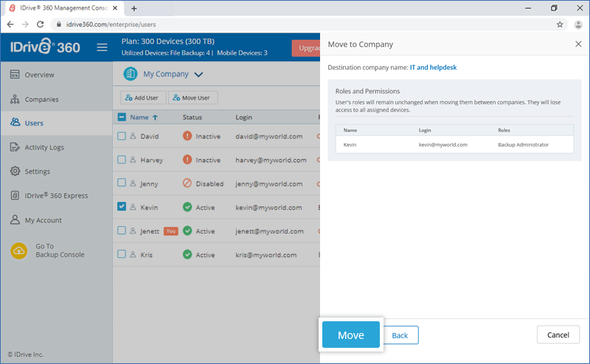Click Jenett's Active status icon
The width and height of the screenshot is (590, 364).
pyautogui.click(x=187, y=231)
